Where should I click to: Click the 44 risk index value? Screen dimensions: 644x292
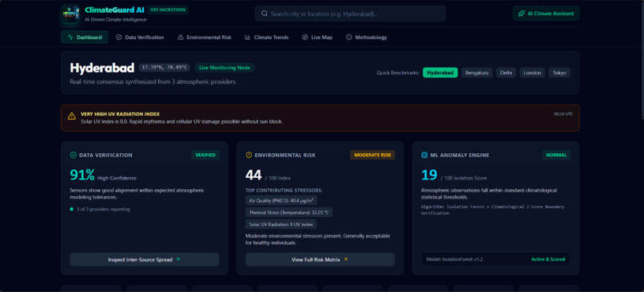coord(253,175)
